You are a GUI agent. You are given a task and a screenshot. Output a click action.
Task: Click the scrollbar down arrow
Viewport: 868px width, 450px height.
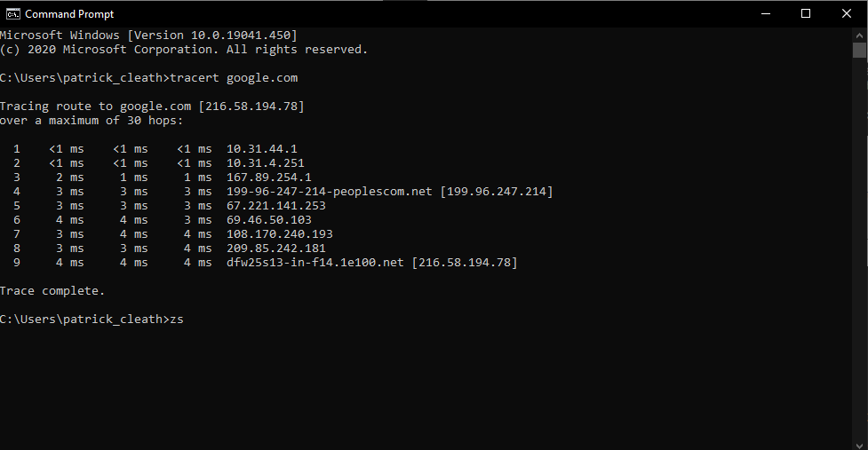click(x=860, y=442)
